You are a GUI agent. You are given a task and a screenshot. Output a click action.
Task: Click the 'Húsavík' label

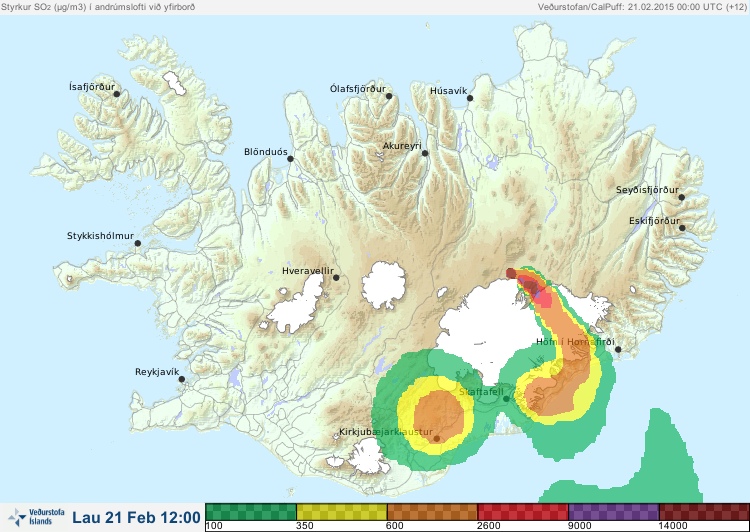[x=448, y=91]
